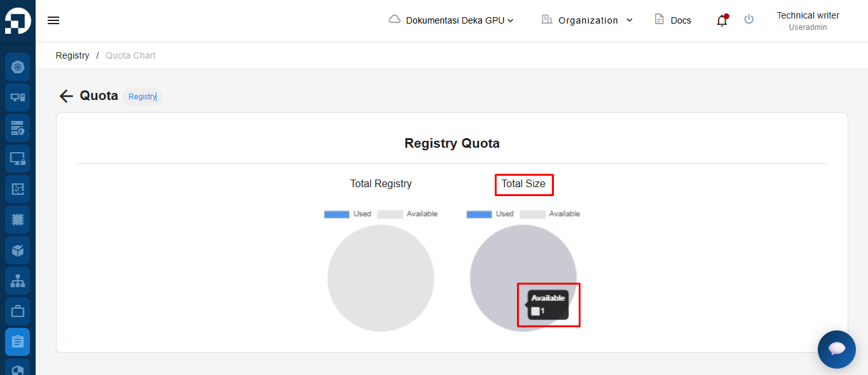Open the Docs link
This screenshot has height=375, width=868.
click(x=673, y=20)
